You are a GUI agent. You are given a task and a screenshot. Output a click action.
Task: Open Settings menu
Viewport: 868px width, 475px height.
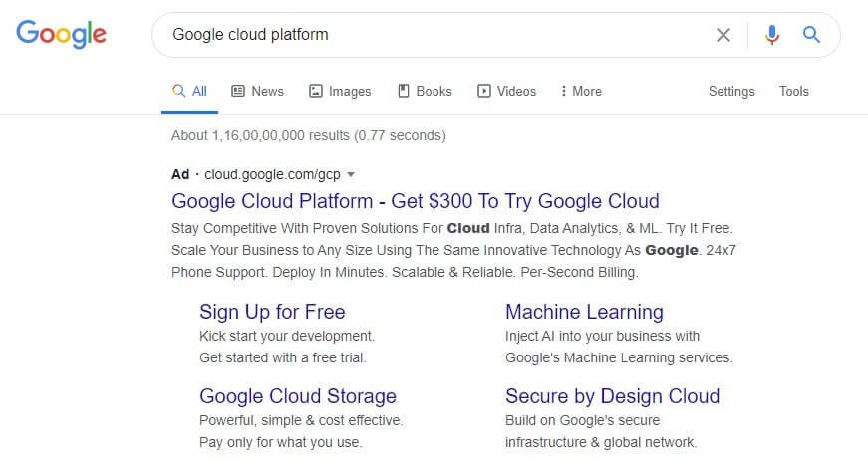coord(731,91)
